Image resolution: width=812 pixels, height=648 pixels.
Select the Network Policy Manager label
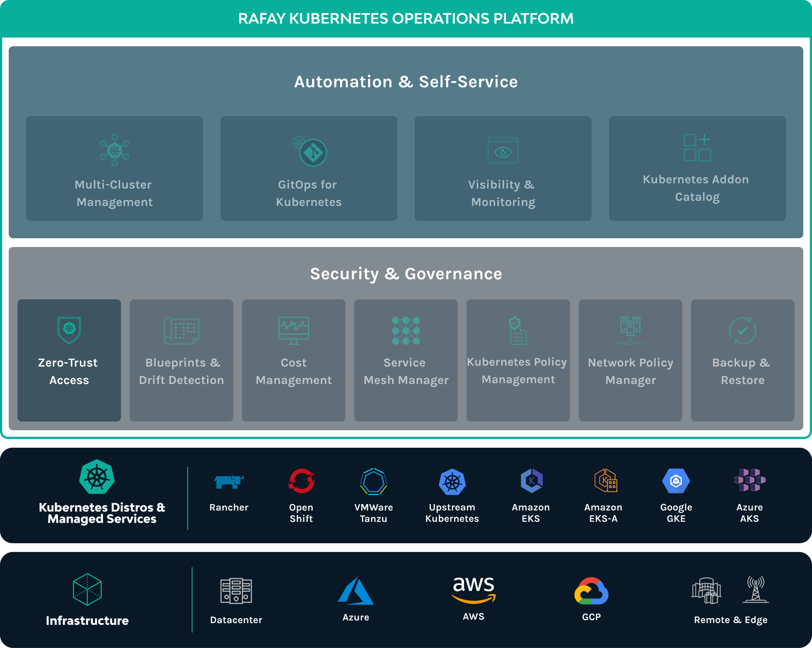tap(630, 371)
